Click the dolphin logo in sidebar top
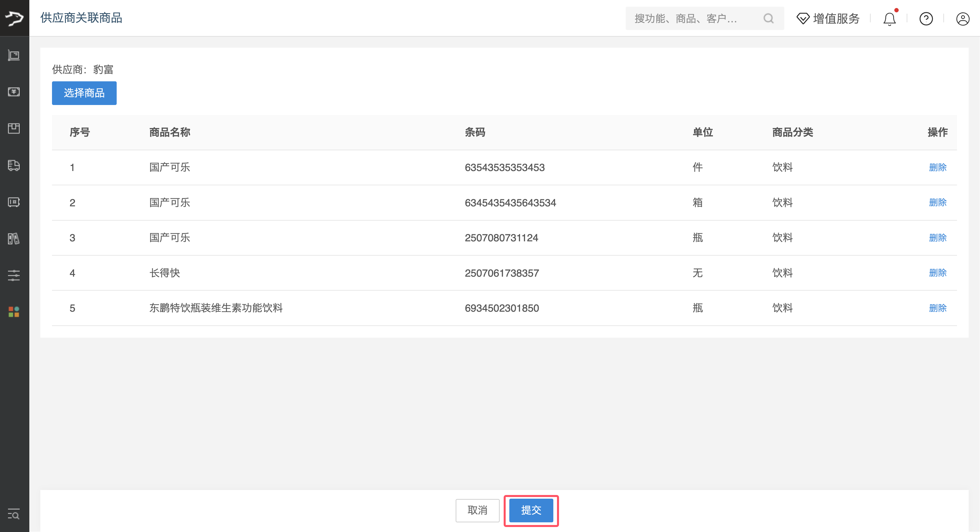This screenshot has height=532, width=980. pyautogui.click(x=14, y=18)
